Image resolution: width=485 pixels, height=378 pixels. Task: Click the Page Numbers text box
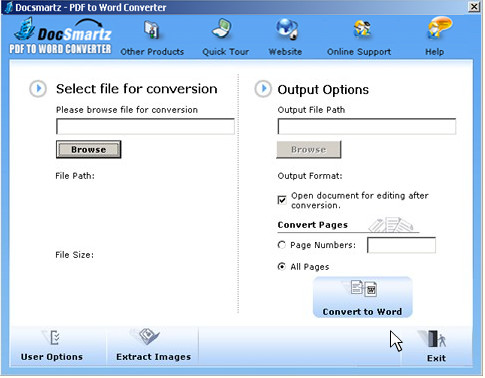pos(401,245)
